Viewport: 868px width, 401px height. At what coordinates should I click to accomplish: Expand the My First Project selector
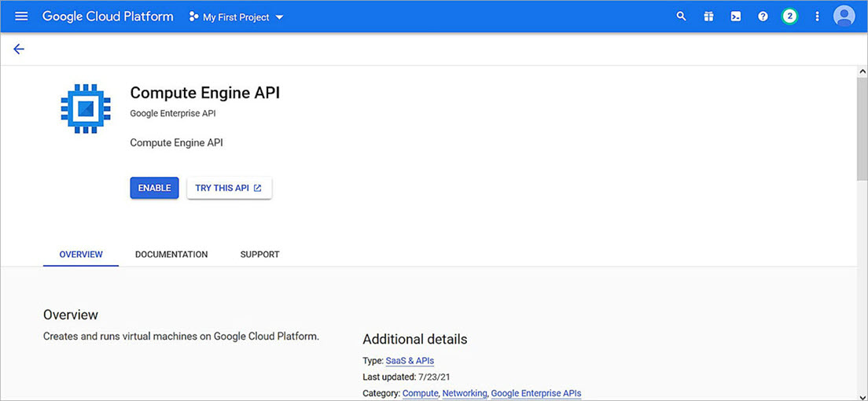click(237, 17)
